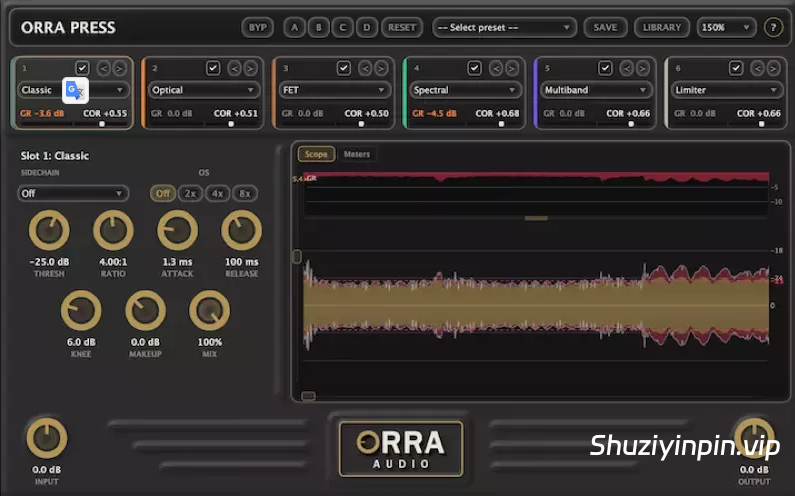Click the RELEASE knob
The image size is (795, 496).
tap(241, 230)
